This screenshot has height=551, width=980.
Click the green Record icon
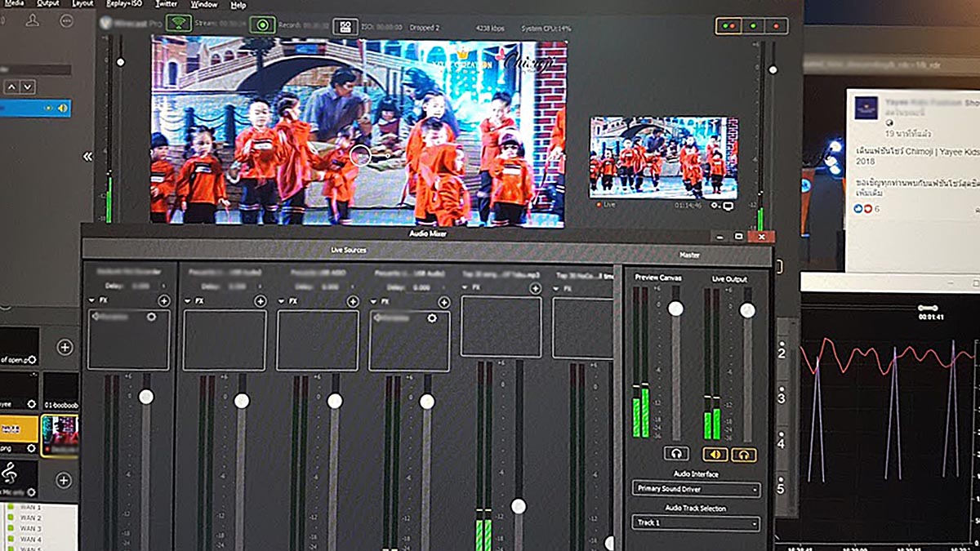pyautogui.click(x=262, y=24)
